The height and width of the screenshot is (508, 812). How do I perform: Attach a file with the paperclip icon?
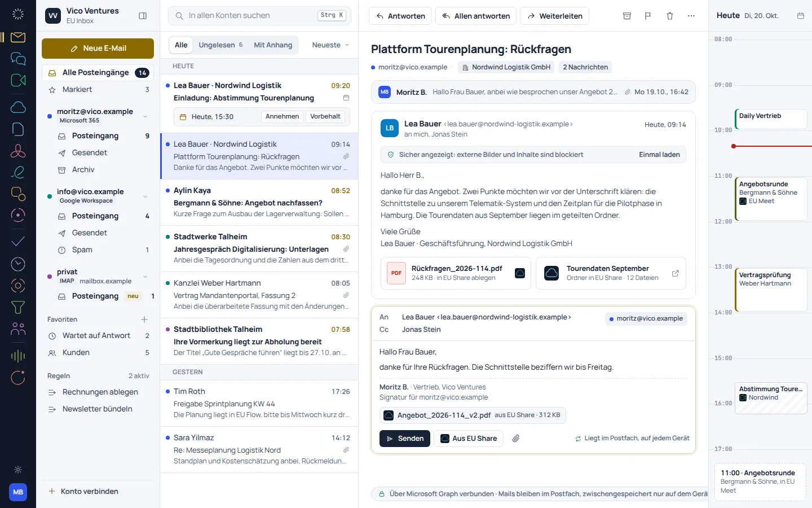click(515, 439)
